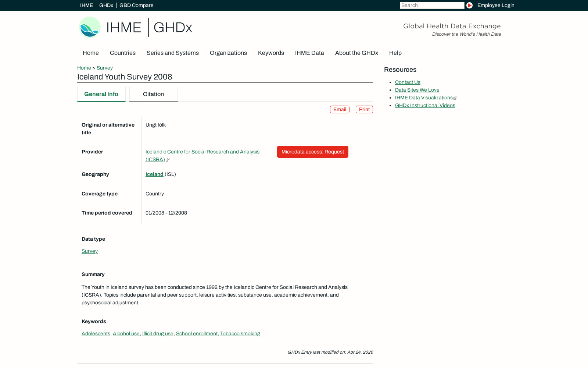Click the GHDx header logo text
Image resolution: width=588 pixels, height=368 pixels.
tap(173, 28)
